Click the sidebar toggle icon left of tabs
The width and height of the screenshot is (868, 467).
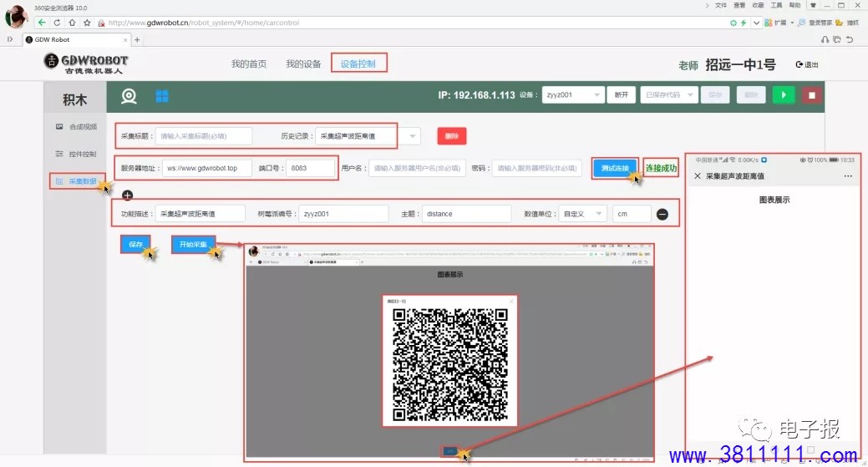pos(10,39)
